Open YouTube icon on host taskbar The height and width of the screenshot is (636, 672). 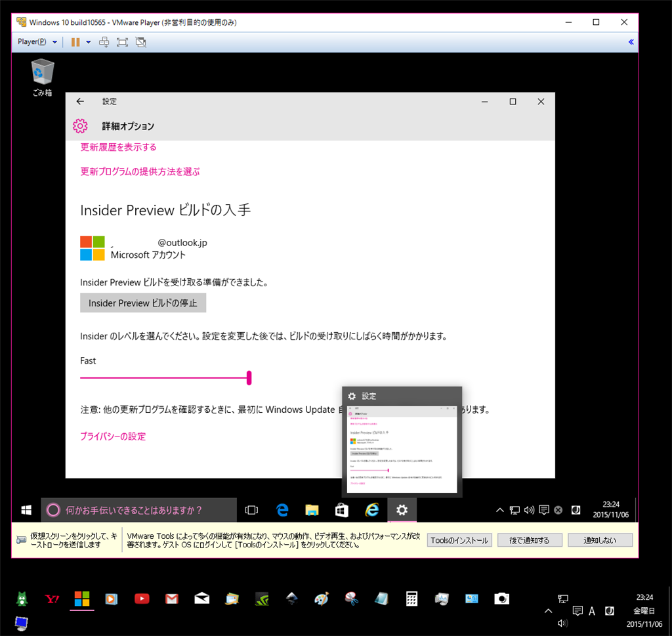[x=142, y=599]
